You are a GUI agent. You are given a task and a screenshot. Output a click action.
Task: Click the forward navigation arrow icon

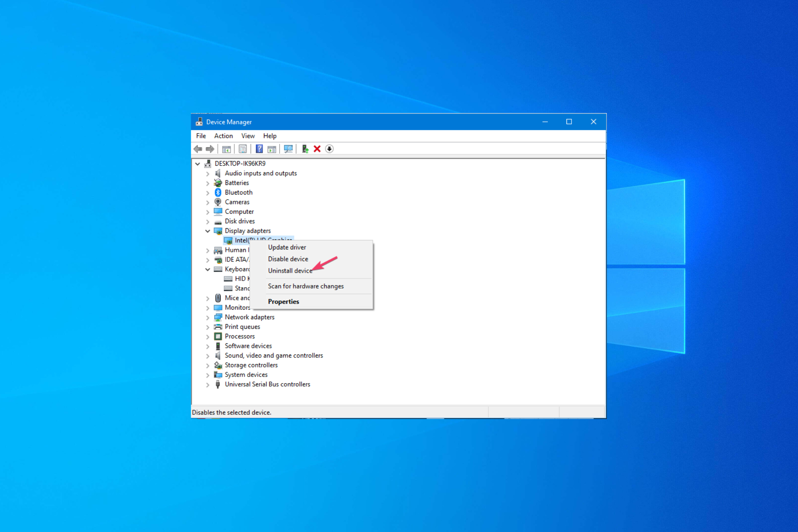coord(209,148)
